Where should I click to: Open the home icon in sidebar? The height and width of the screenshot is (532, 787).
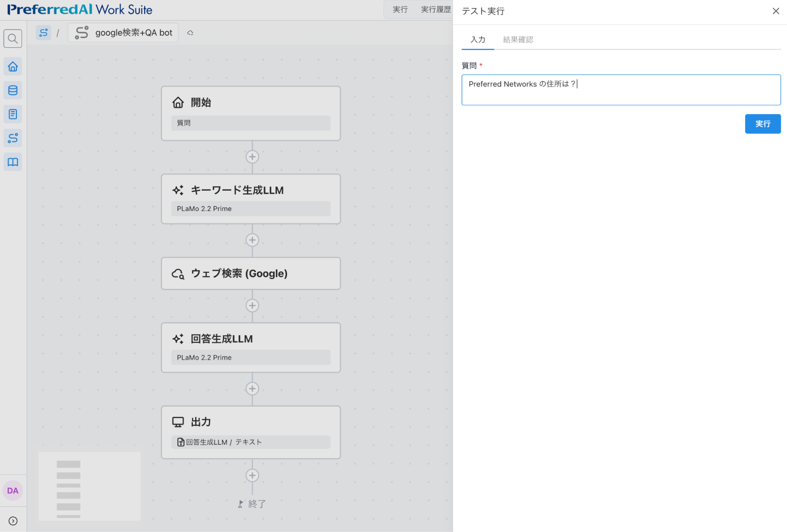13,67
